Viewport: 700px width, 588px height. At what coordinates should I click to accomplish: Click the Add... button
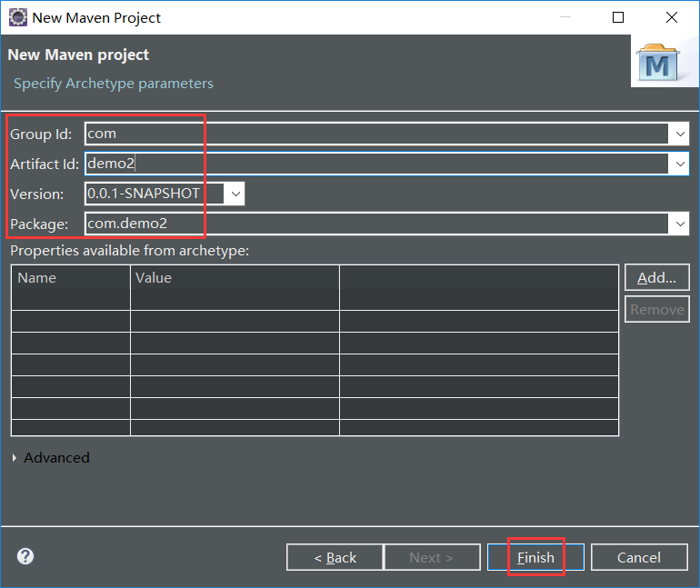click(x=656, y=277)
